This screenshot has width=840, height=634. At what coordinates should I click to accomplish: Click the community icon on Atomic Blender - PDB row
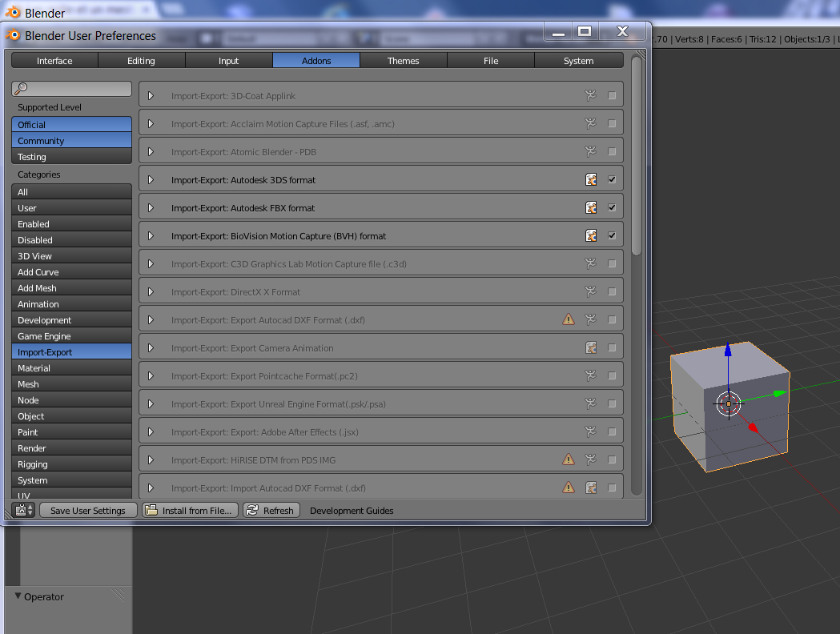[x=590, y=151]
